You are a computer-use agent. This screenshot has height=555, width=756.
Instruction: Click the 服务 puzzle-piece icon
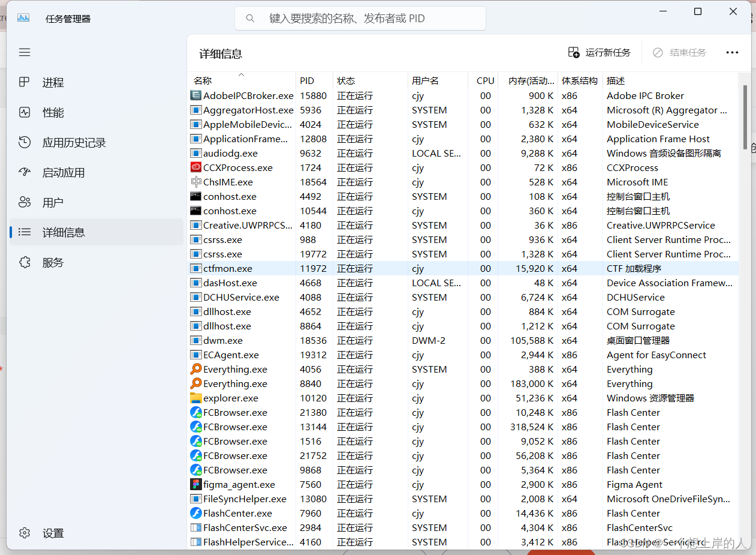25,262
